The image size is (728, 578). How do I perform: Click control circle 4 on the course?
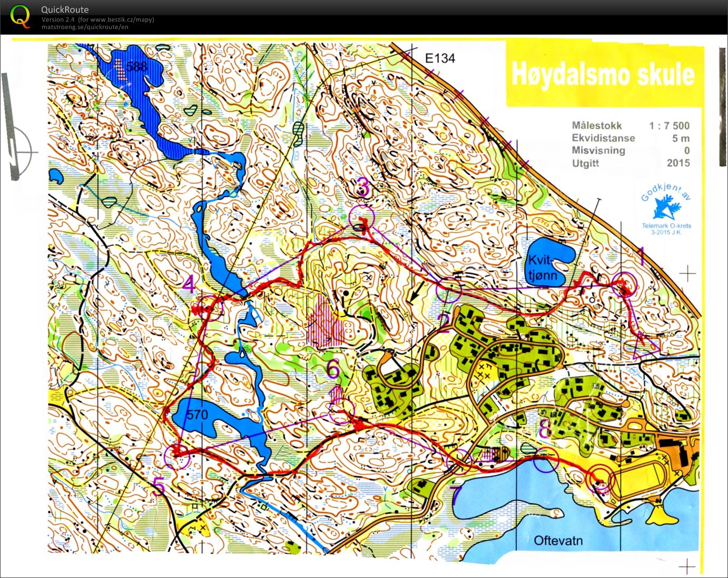point(210,310)
